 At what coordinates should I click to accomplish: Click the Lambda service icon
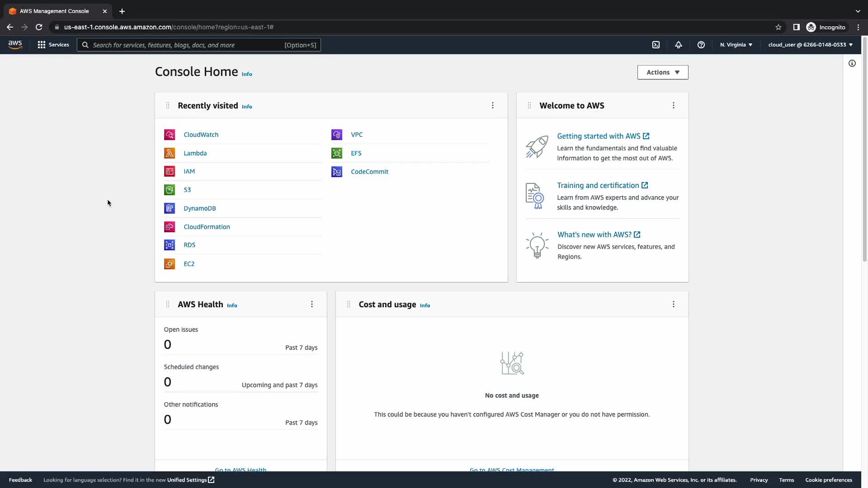click(x=170, y=153)
